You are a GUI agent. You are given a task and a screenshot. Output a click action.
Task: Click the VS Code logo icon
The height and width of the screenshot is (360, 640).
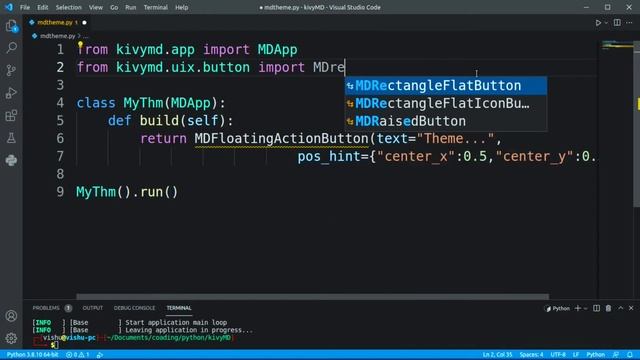click(9, 7)
